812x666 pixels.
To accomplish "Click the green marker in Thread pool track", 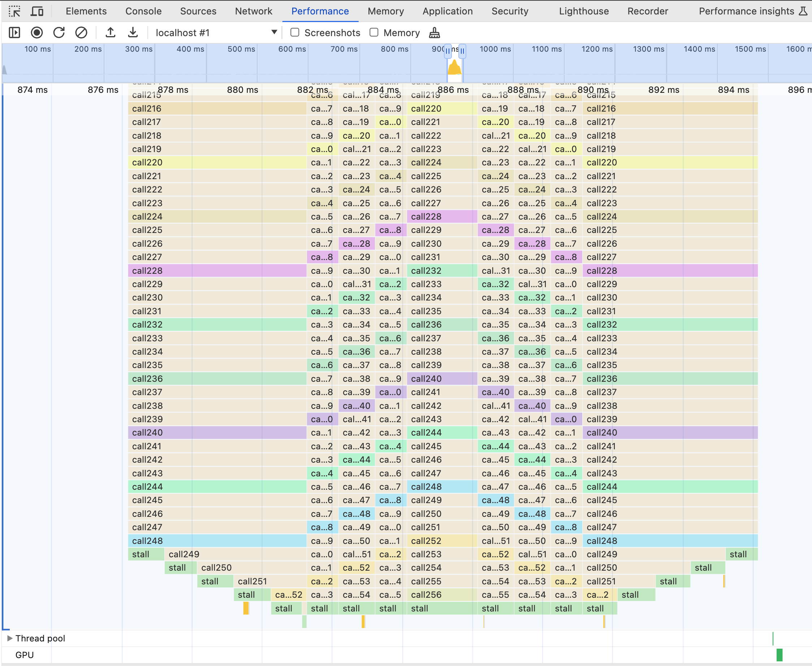I will coord(773,639).
